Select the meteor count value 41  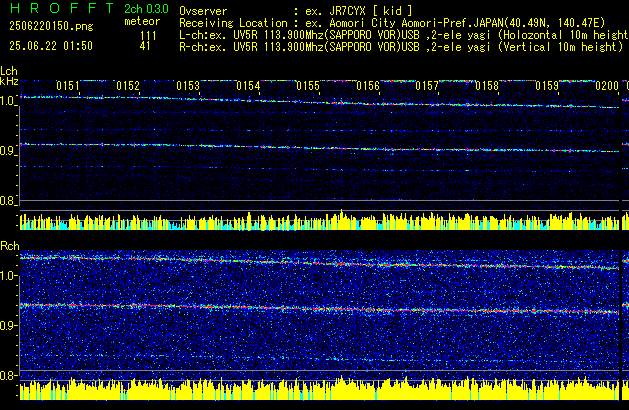point(145,46)
